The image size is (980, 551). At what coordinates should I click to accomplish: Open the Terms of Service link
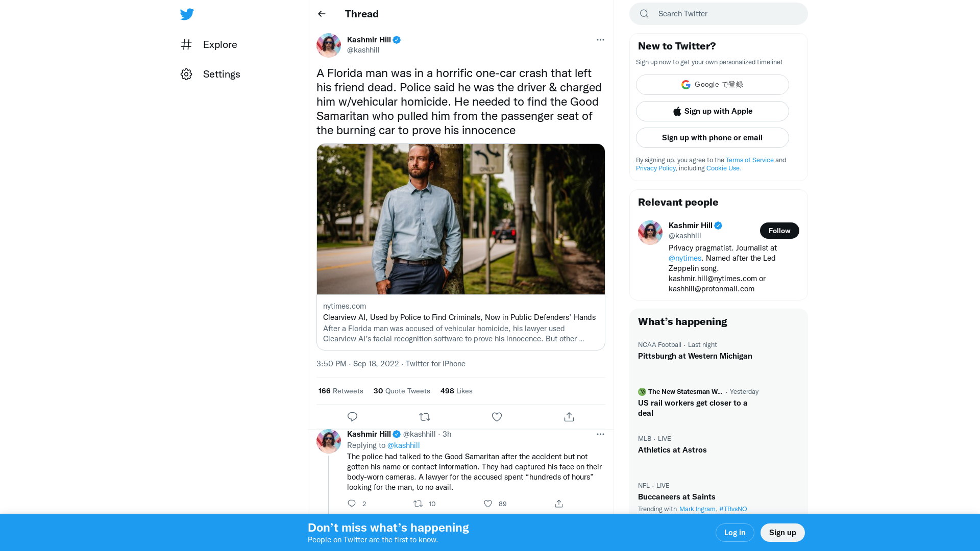coord(749,160)
